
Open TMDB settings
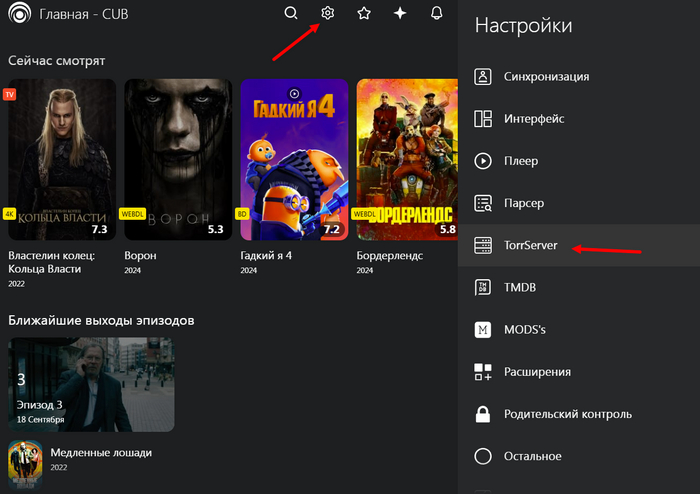pyautogui.click(x=579, y=287)
